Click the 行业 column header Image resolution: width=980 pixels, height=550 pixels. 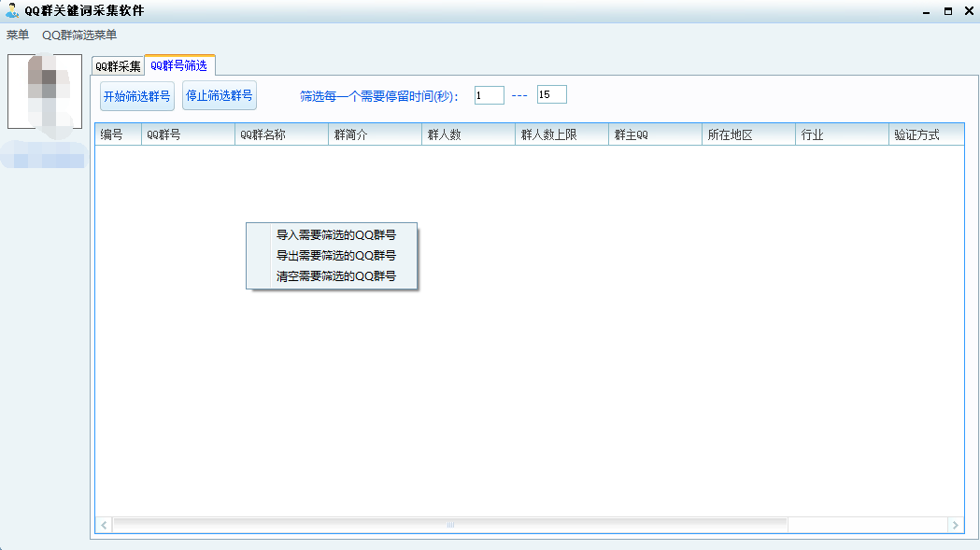(843, 134)
